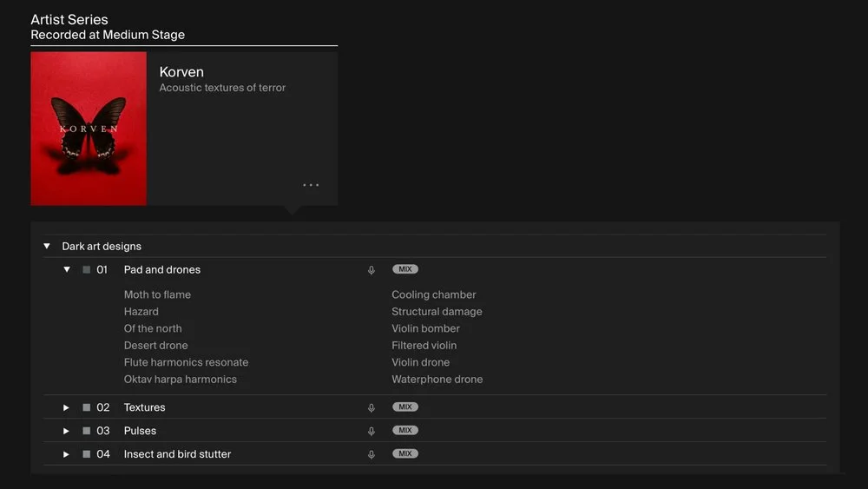Select the Moth to flame preset
Viewport: 868px width, 489px height.
pos(157,294)
